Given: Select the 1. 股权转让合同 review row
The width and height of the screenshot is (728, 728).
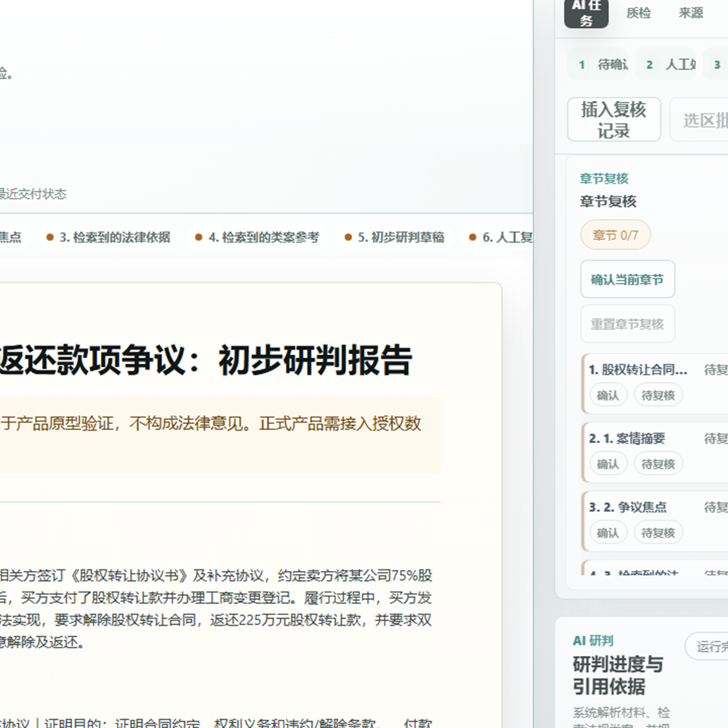Looking at the screenshot, I should pos(654,384).
